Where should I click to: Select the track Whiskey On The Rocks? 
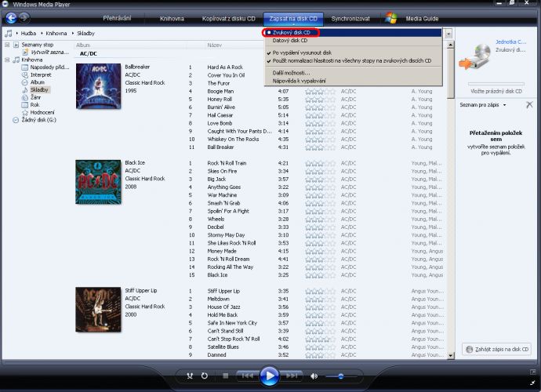point(233,140)
